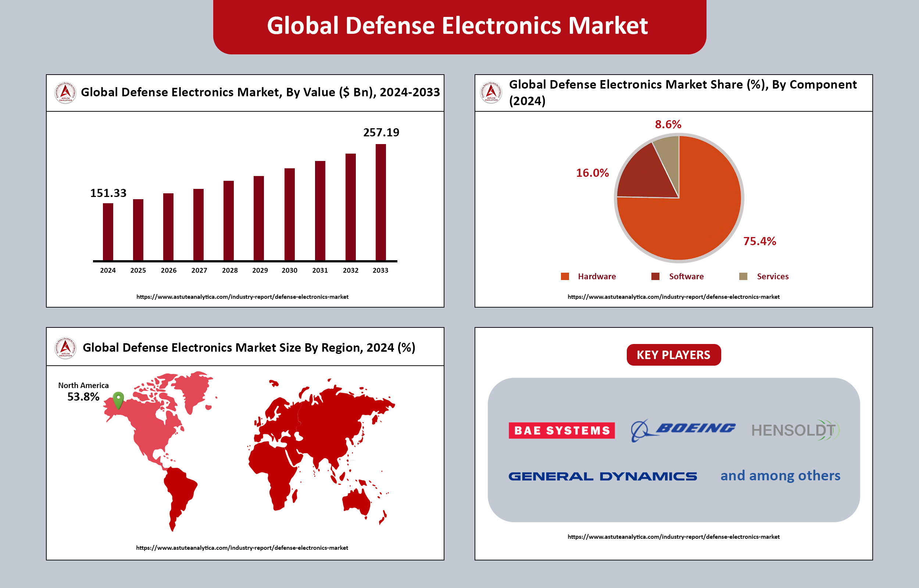
Task: Click the '8.6%' pie label
Action: coord(668,125)
